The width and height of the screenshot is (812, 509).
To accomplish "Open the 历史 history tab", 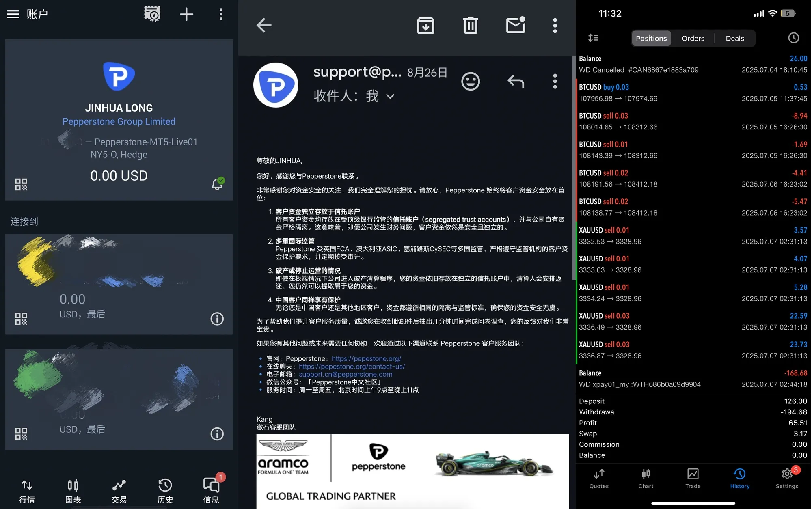I will (165, 491).
